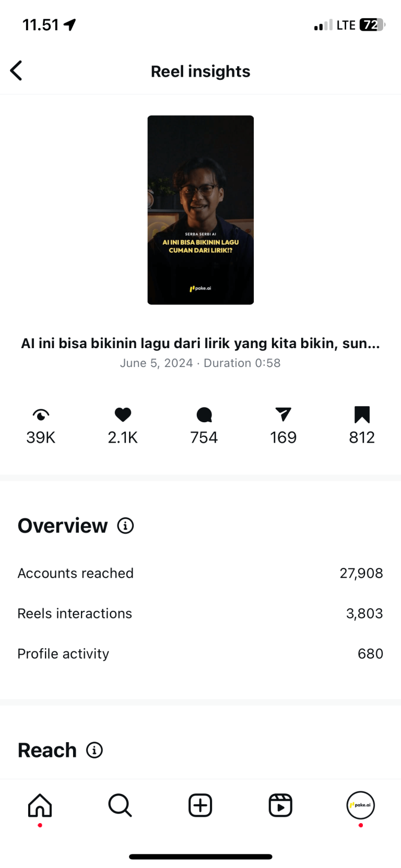The width and height of the screenshot is (401, 868).
Task: Go back using the left chevron arrow
Action: [x=16, y=70]
